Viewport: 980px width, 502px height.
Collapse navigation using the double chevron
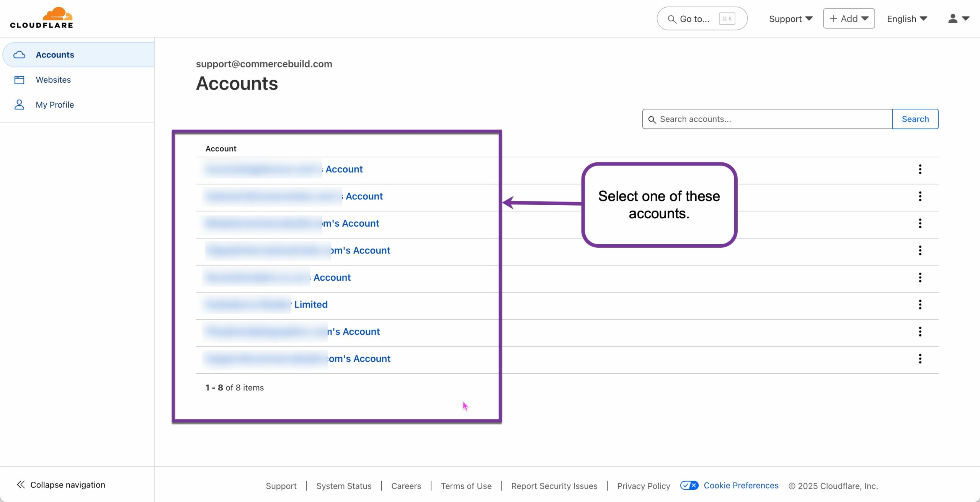21,485
